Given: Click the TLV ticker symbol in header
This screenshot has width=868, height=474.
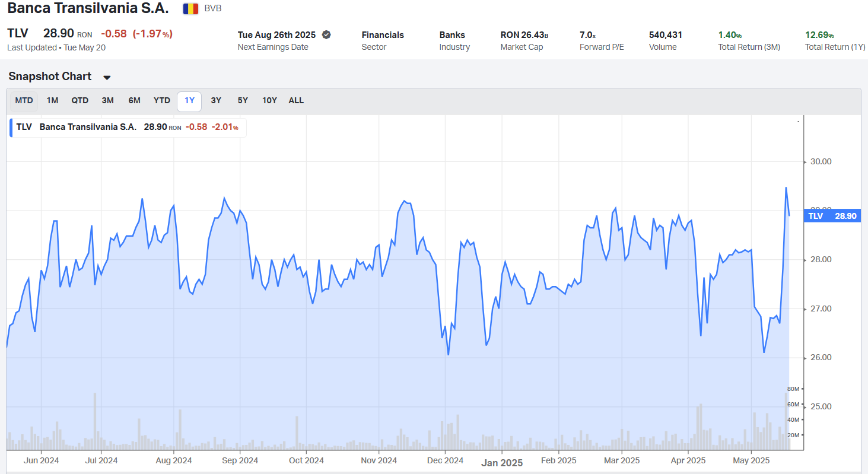Looking at the screenshot, I should tap(18, 34).
